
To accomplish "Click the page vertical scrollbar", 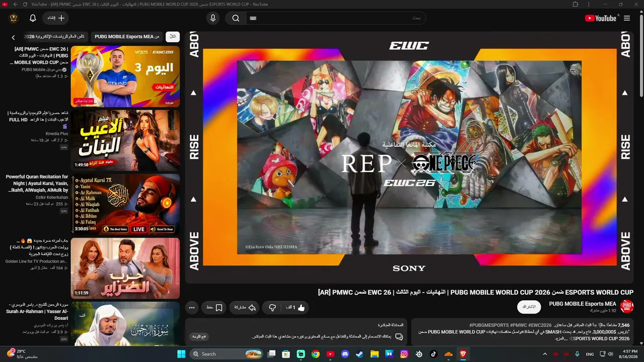I will pos(641,55).
